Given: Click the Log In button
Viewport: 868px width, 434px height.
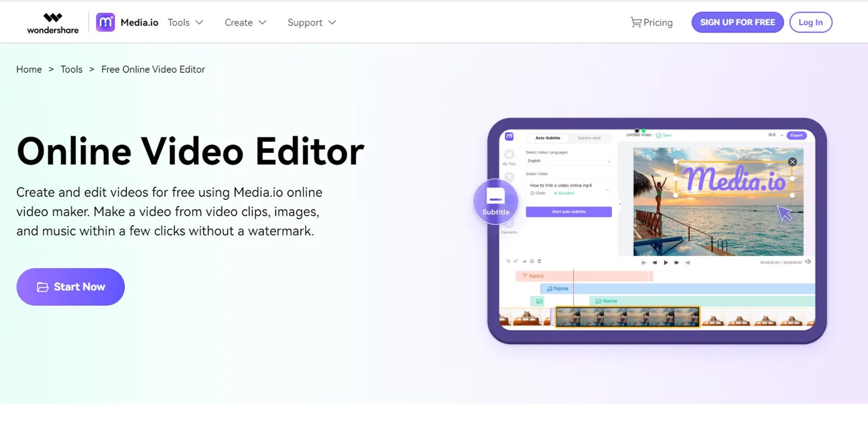Looking at the screenshot, I should [x=810, y=22].
